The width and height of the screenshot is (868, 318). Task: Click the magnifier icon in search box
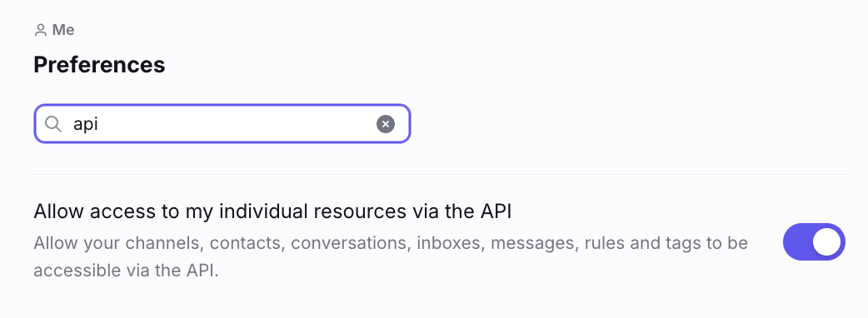coord(53,124)
